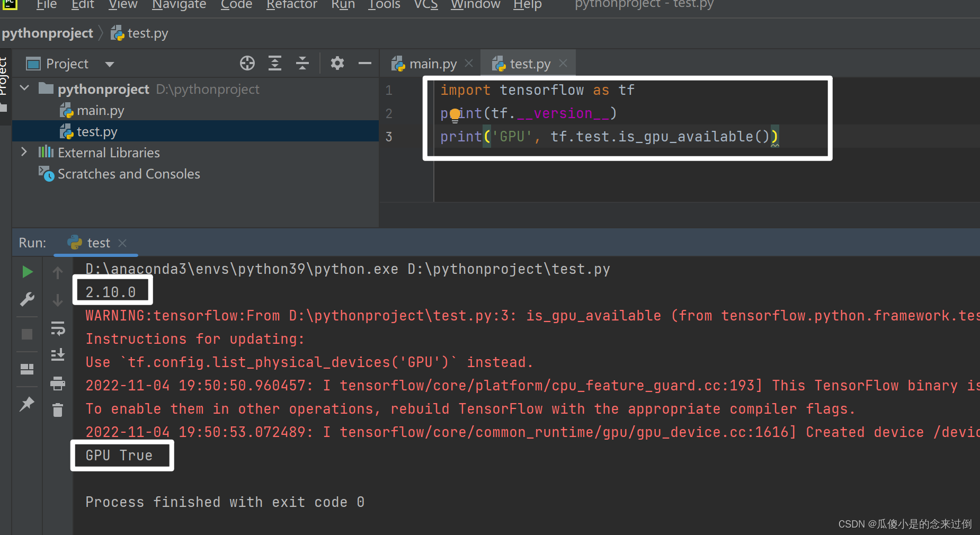This screenshot has width=980, height=535.
Task: Place cursor in the import tensorflow line
Action: pos(537,91)
